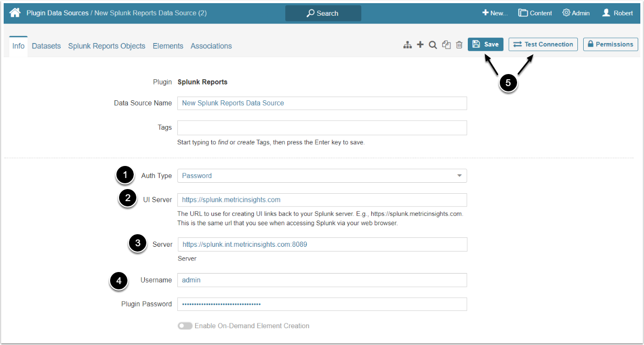Viewport: 644px width, 345px height.
Task: Click the trash delete icon
Action: (x=459, y=45)
